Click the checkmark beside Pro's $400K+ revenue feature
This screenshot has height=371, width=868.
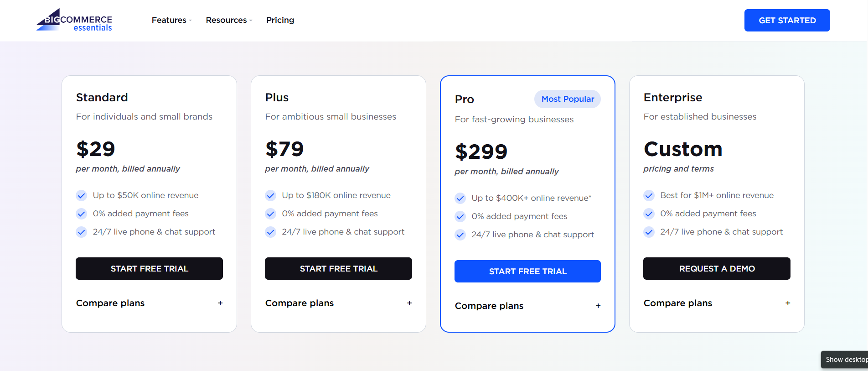(x=460, y=198)
